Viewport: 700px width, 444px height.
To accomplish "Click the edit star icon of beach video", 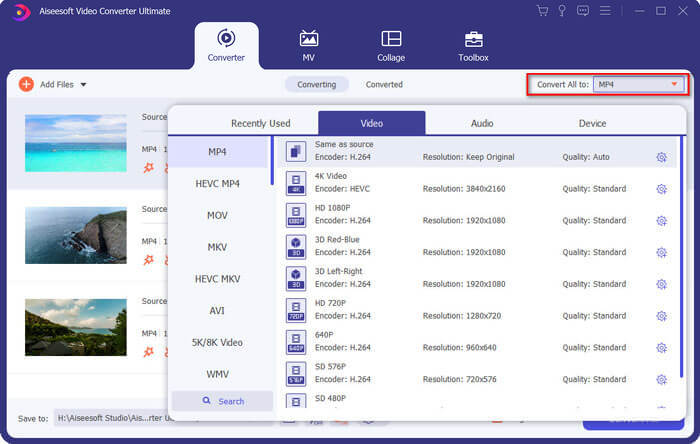I will pos(149,168).
